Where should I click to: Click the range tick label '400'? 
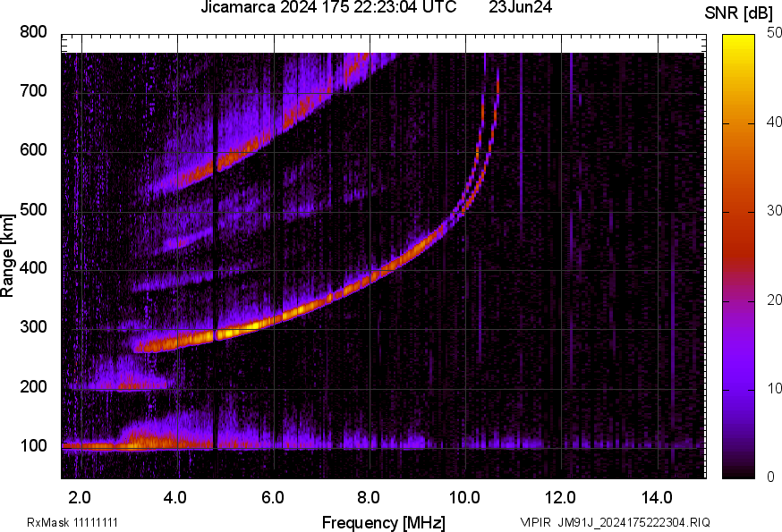click(x=33, y=267)
